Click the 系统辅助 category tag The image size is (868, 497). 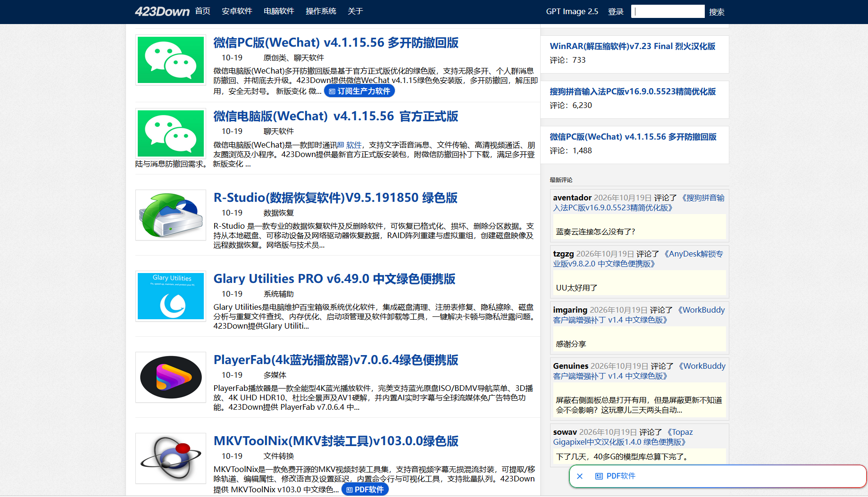(x=279, y=294)
